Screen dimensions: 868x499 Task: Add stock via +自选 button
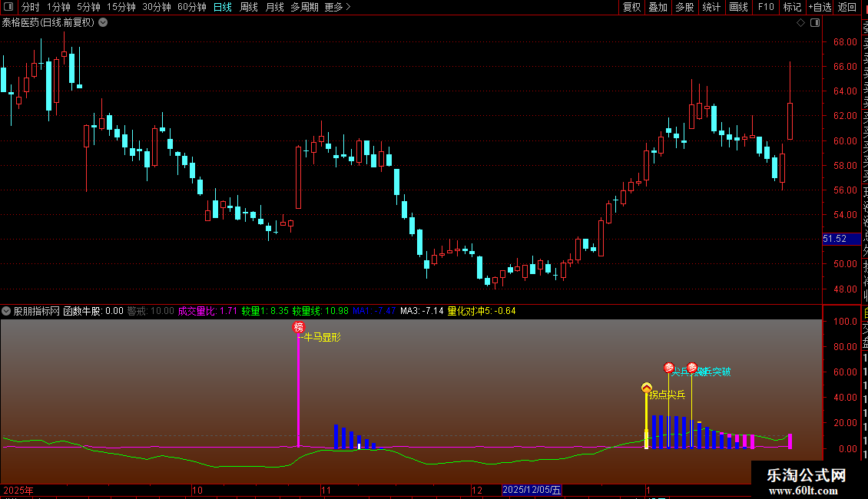(820, 7)
